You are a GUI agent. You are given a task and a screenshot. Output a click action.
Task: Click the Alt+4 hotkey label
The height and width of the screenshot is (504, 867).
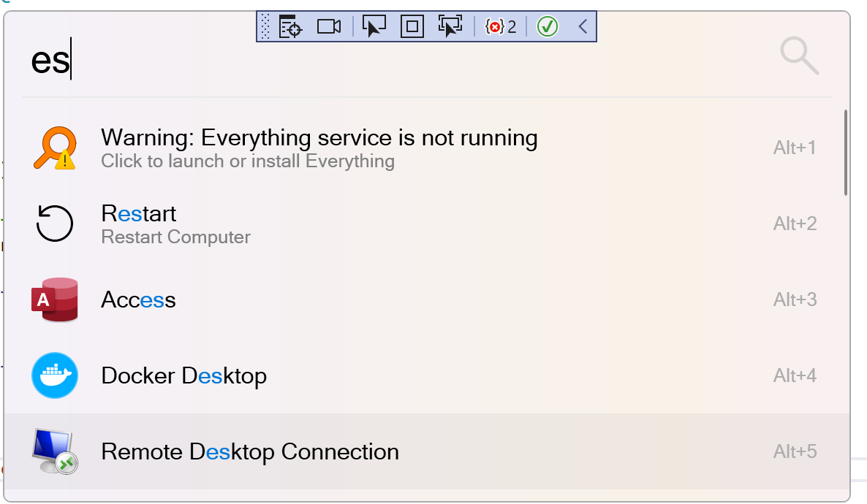[x=795, y=375]
